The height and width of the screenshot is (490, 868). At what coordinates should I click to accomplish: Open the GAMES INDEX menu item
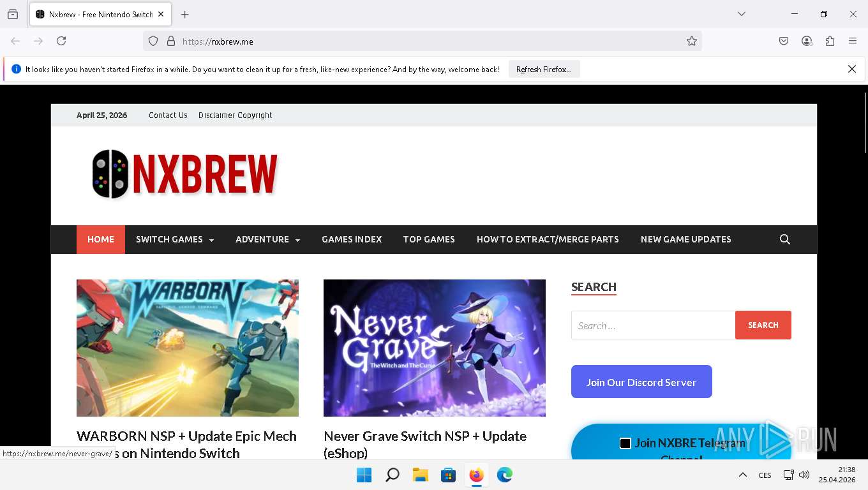(352, 239)
